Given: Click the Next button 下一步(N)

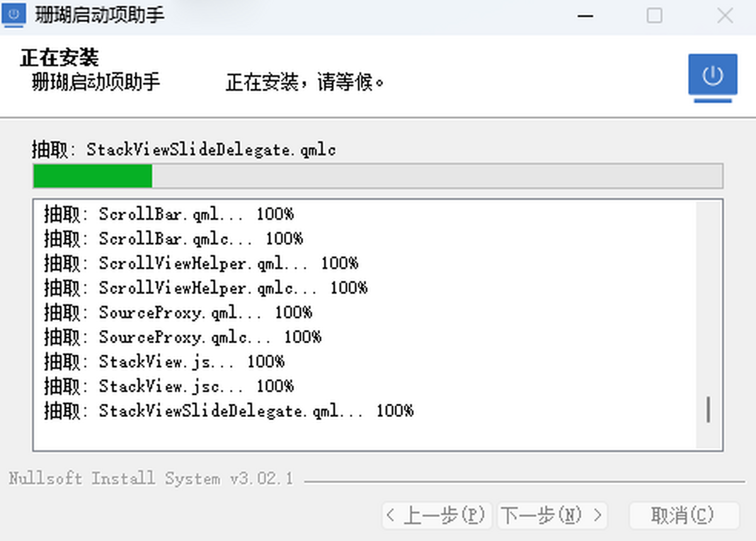Looking at the screenshot, I should pyautogui.click(x=553, y=516).
